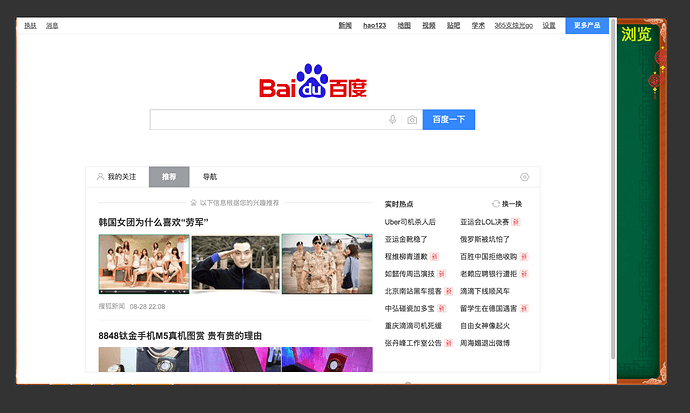
Task: Open hot topic 俄罗斯被坑怕了
Action: click(485, 239)
